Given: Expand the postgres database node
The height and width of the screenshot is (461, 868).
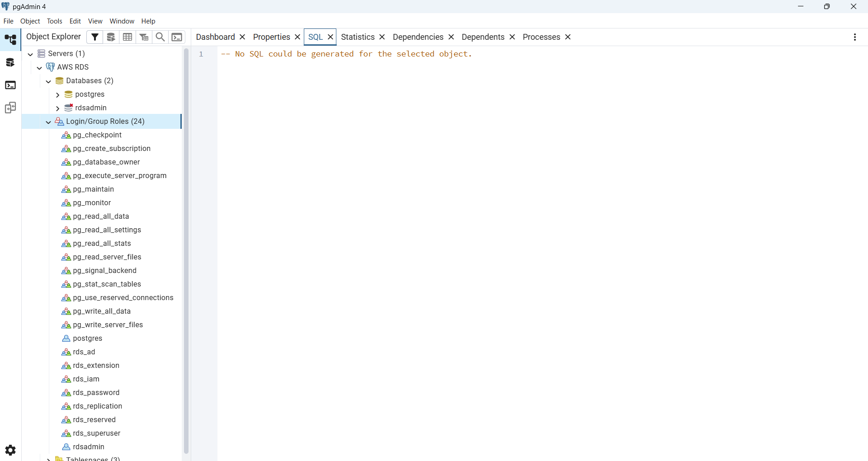Looking at the screenshot, I should [x=57, y=95].
